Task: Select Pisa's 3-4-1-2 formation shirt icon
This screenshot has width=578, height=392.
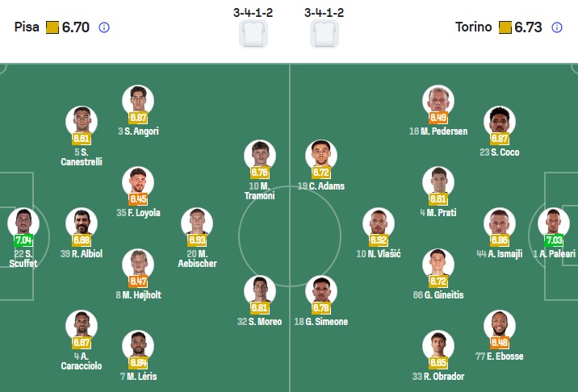Action: 253,35
